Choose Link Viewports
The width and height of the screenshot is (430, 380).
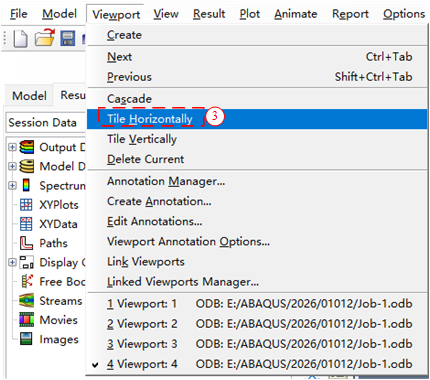[257, 262]
